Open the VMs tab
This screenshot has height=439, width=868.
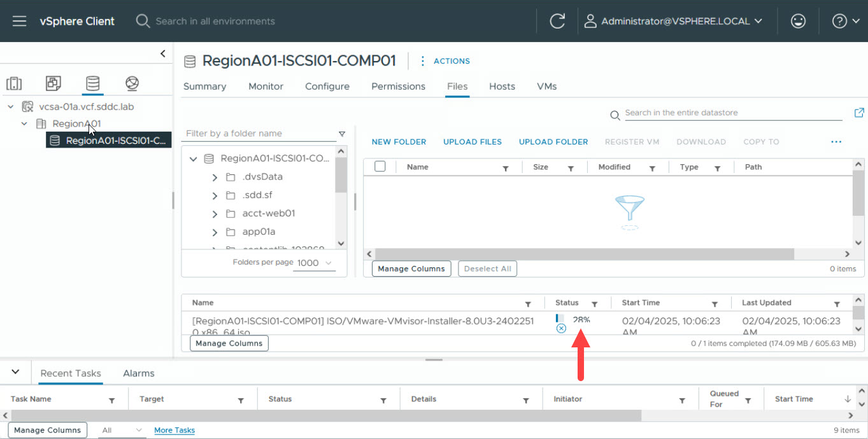click(547, 87)
